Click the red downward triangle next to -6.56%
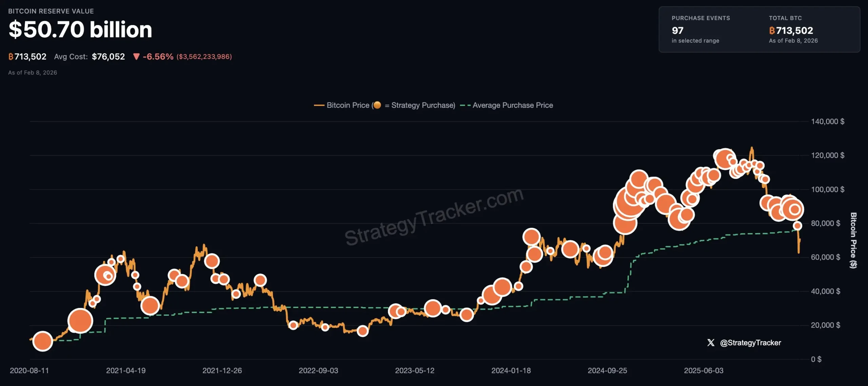Image resolution: width=868 pixels, height=386 pixels. tap(137, 57)
